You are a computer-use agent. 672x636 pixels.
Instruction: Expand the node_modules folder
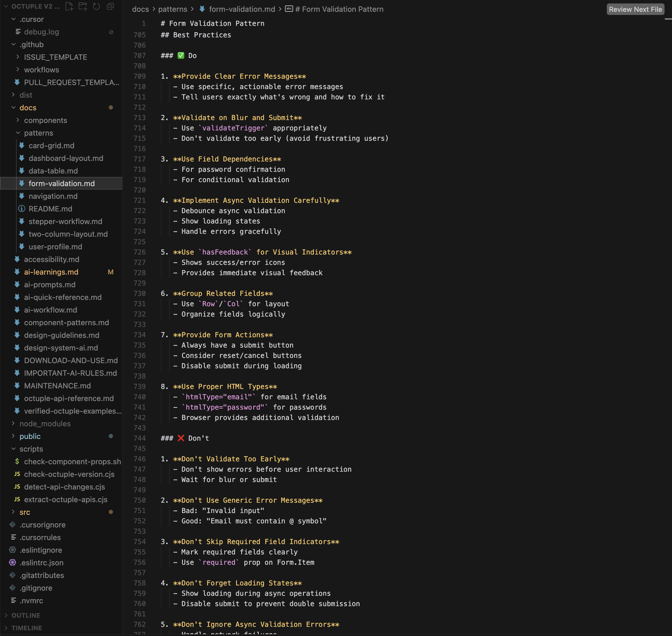coord(45,423)
